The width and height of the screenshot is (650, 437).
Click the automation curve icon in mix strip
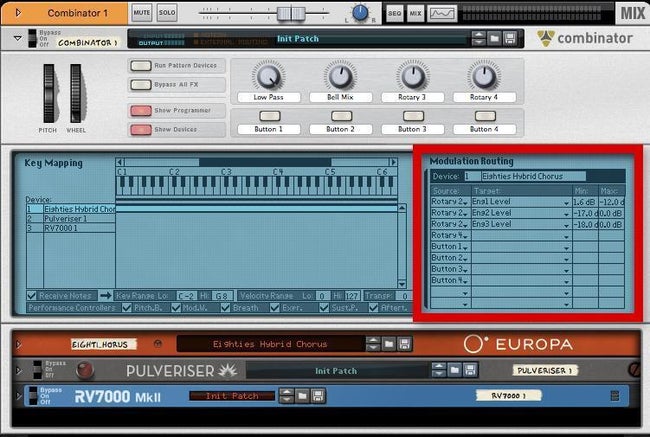(x=442, y=13)
